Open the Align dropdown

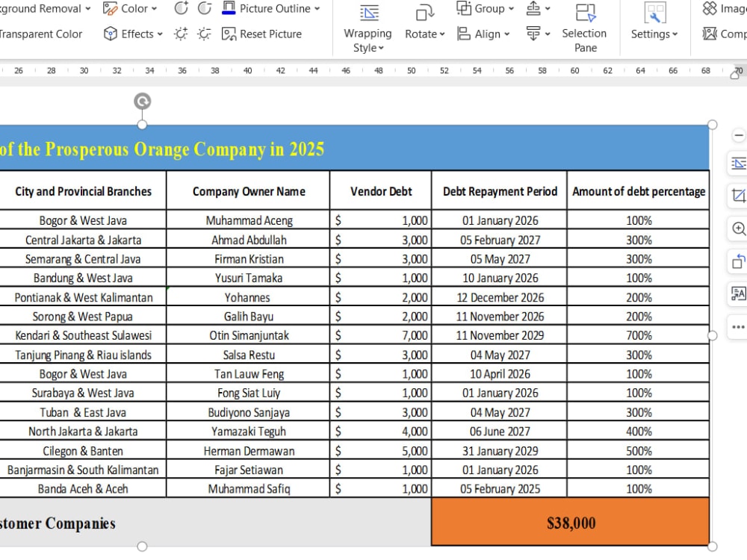[483, 34]
